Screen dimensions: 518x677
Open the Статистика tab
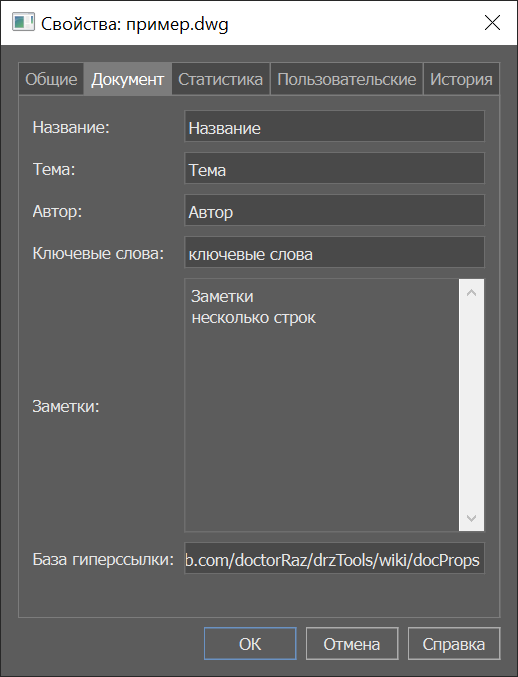(x=221, y=79)
